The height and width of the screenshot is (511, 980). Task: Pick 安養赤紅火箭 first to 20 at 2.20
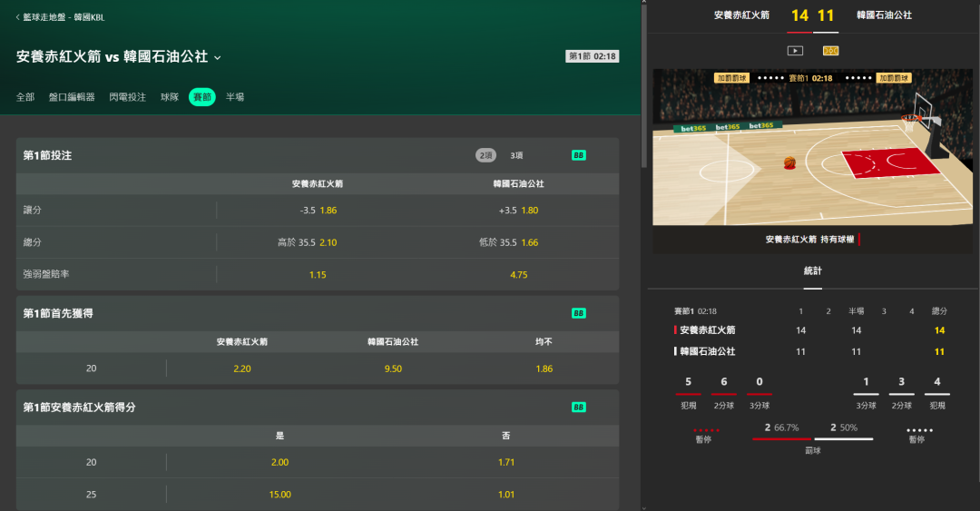[242, 369]
